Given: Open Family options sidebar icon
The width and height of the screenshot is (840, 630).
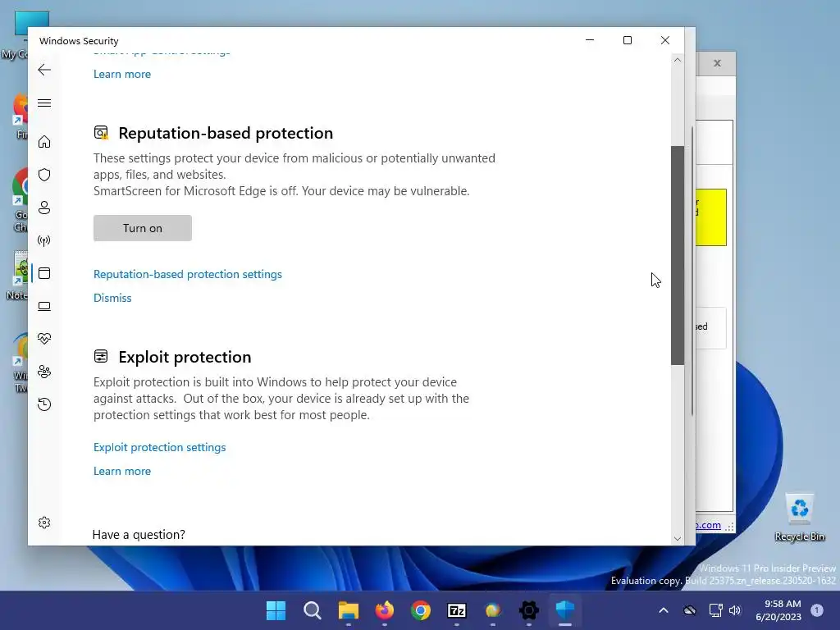Looking at the screenshot, I should (44, 372).
